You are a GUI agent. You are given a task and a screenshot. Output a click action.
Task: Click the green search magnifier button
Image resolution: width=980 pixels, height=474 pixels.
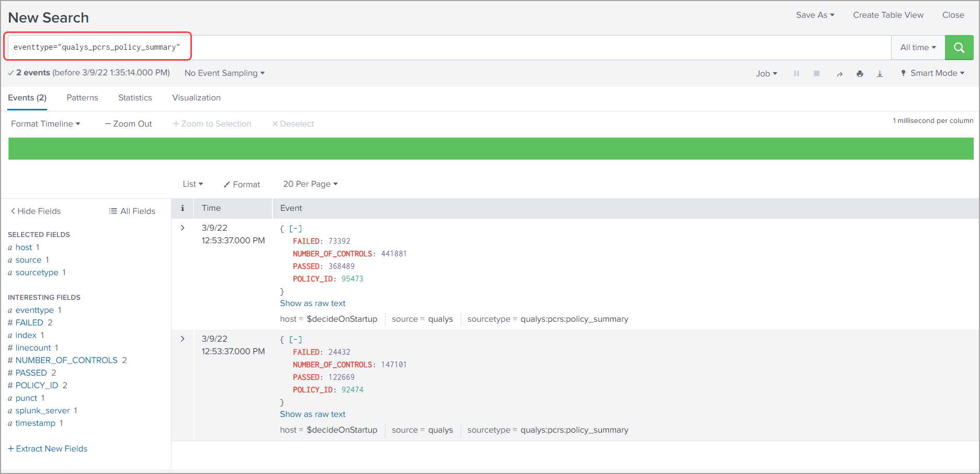pyautogui.click(x=959, y=48)
